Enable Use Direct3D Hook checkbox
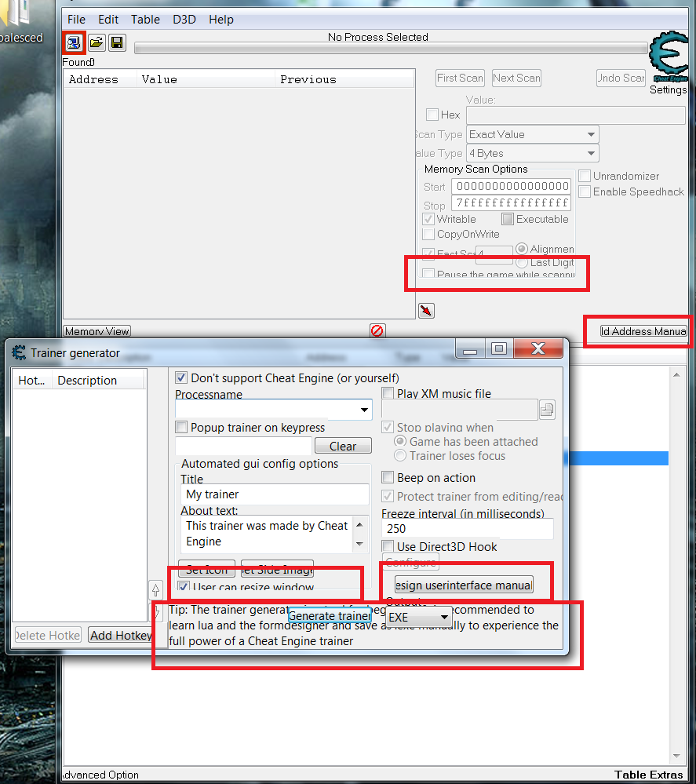Screen dimensions: 696x784 pyautogui.click(x=388, y=546)
